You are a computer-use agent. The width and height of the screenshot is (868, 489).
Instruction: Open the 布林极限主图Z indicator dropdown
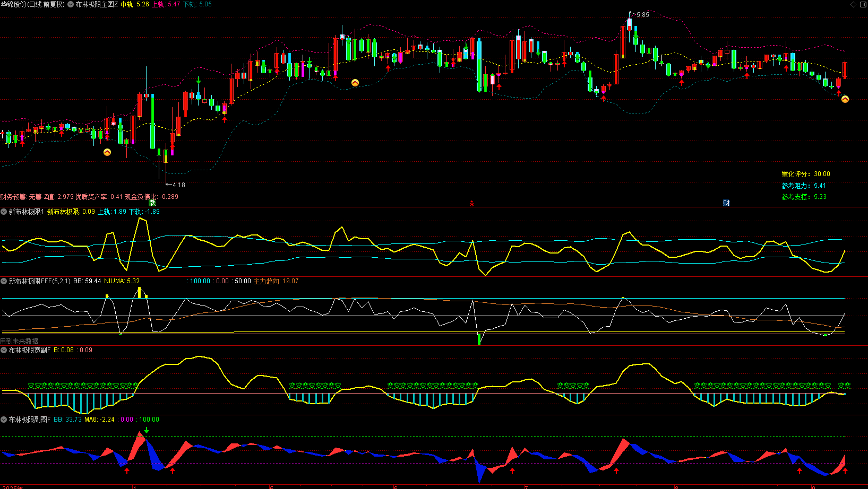pyautogui.click(x=71, y=4)
